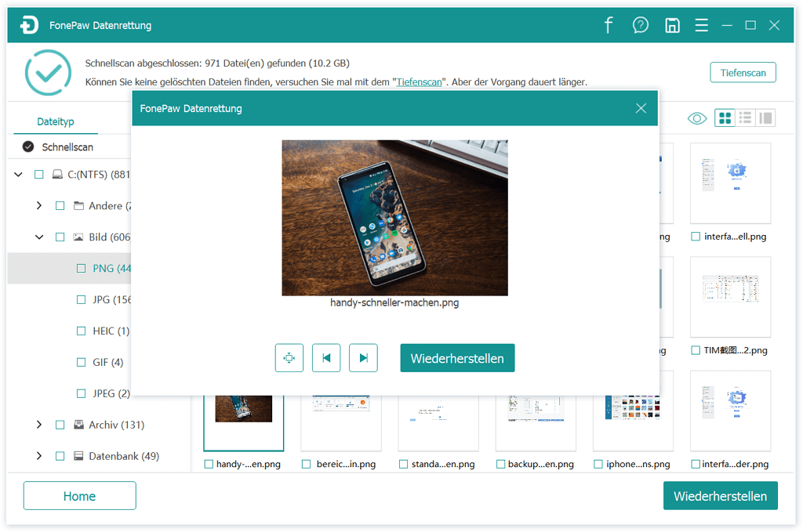Select the bereic...in.png file checkbox
Screen dimensions: 803x532
pos(307,465)
